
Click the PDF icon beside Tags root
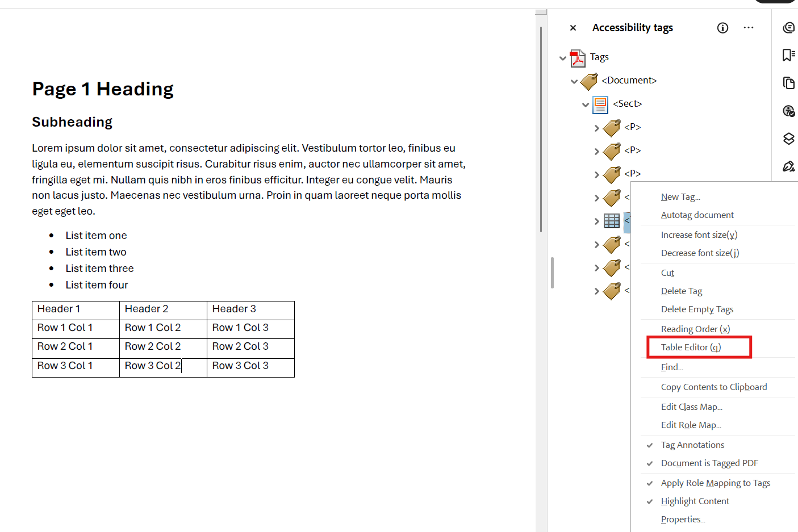[578, 58]
